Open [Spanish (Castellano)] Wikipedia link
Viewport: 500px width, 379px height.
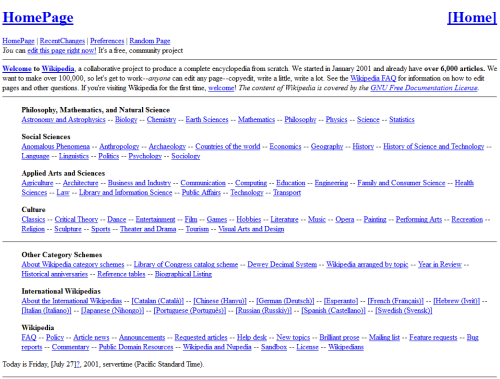tap(333, 311)
